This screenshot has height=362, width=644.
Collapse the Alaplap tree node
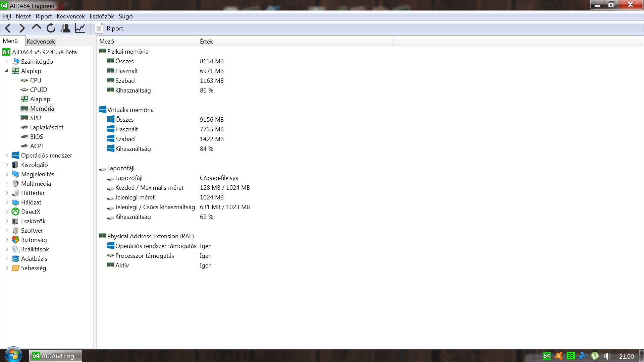pyautogui.click(x=7, y=71)
